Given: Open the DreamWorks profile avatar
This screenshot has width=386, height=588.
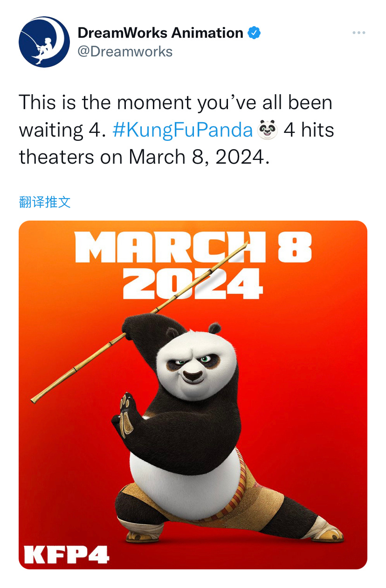Looking at the screenshot, I should pyautogui.click(x=44, y=42).
